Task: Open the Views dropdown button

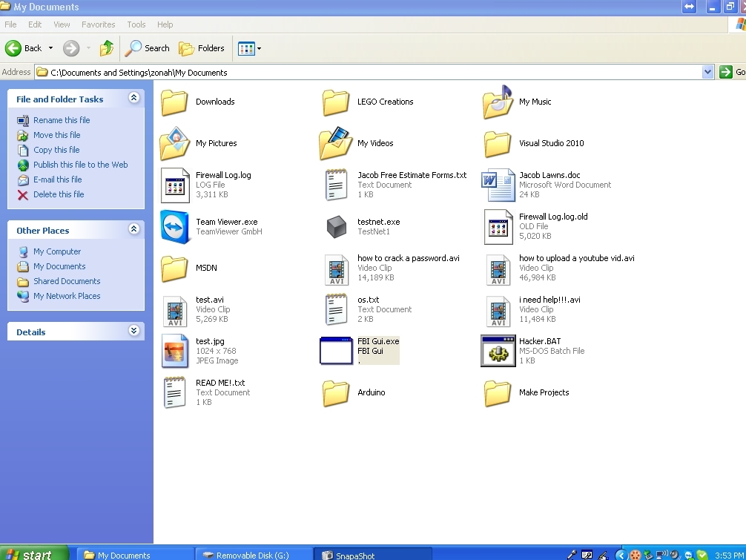Action: (x=250, y=48)
